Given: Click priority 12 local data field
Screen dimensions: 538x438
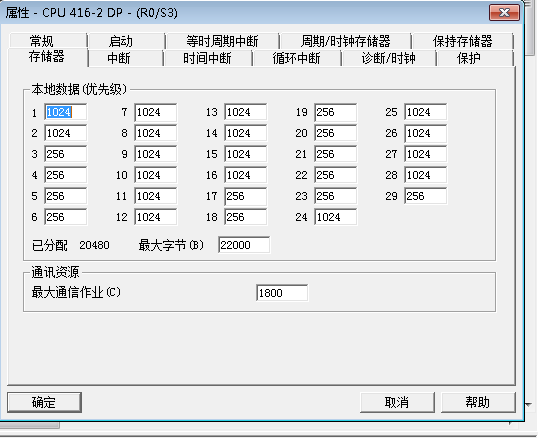Looking at the screenshot, I should point(155,217).
